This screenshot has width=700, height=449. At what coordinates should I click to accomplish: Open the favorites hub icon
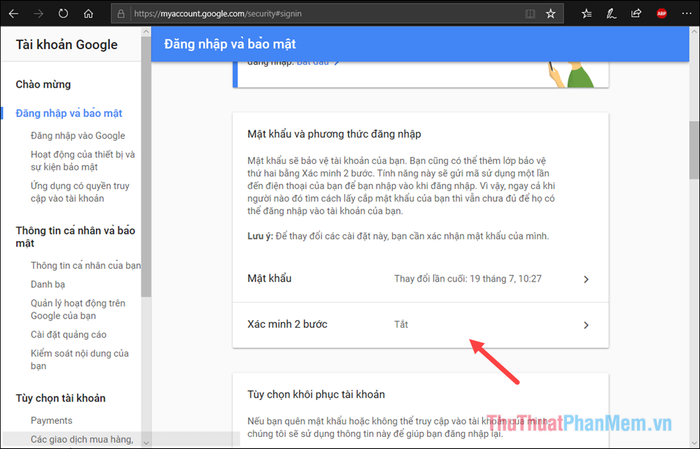(587, 14)
